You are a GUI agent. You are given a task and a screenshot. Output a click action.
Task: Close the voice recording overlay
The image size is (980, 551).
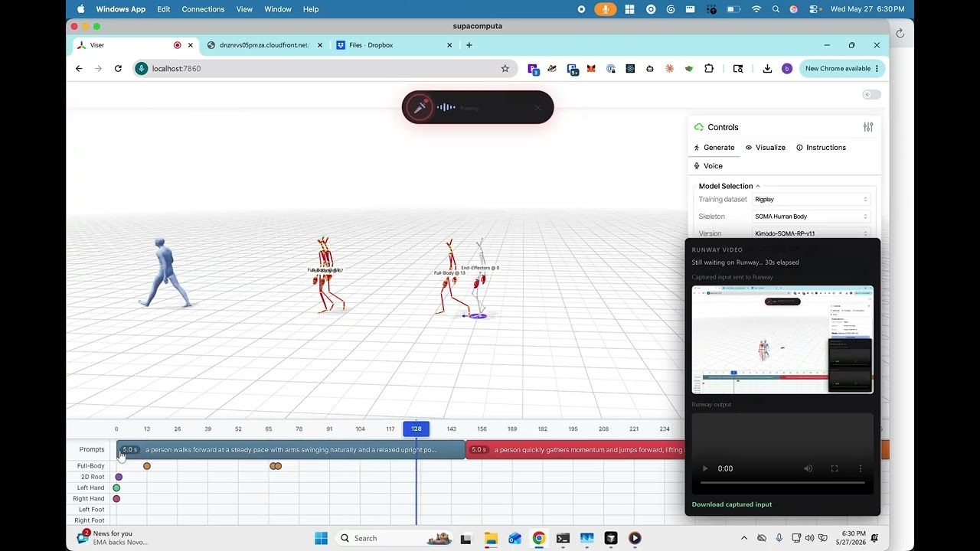tap(537, 108)
